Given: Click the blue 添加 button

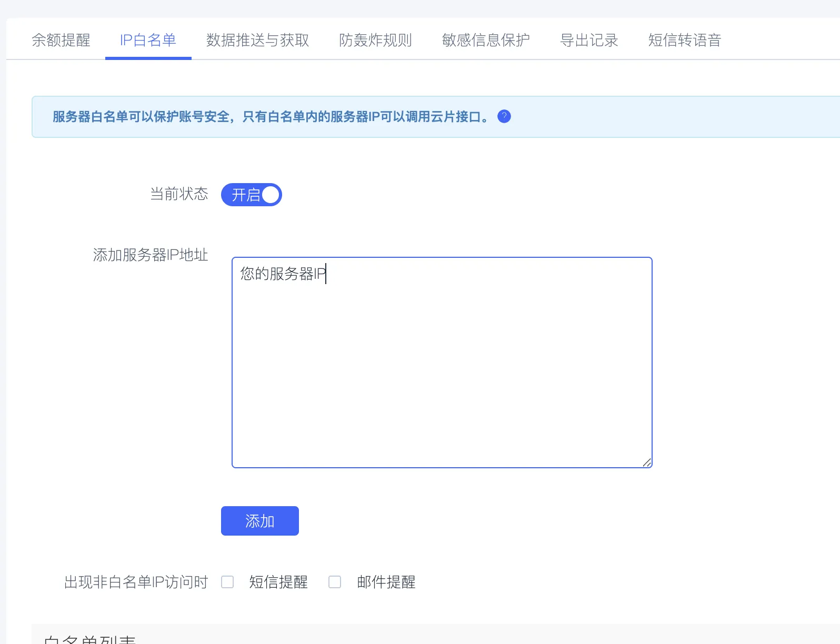Looking at the screenshot, I should [x=260, y=521].
